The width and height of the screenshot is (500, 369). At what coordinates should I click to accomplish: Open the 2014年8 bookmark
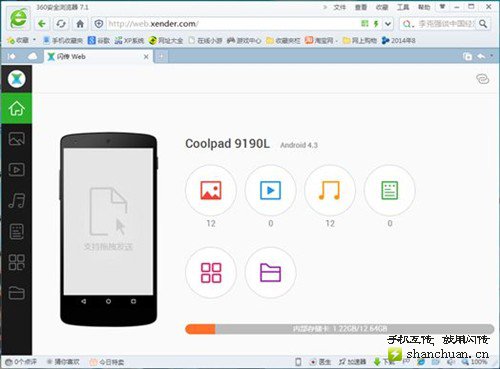point(399,41)
